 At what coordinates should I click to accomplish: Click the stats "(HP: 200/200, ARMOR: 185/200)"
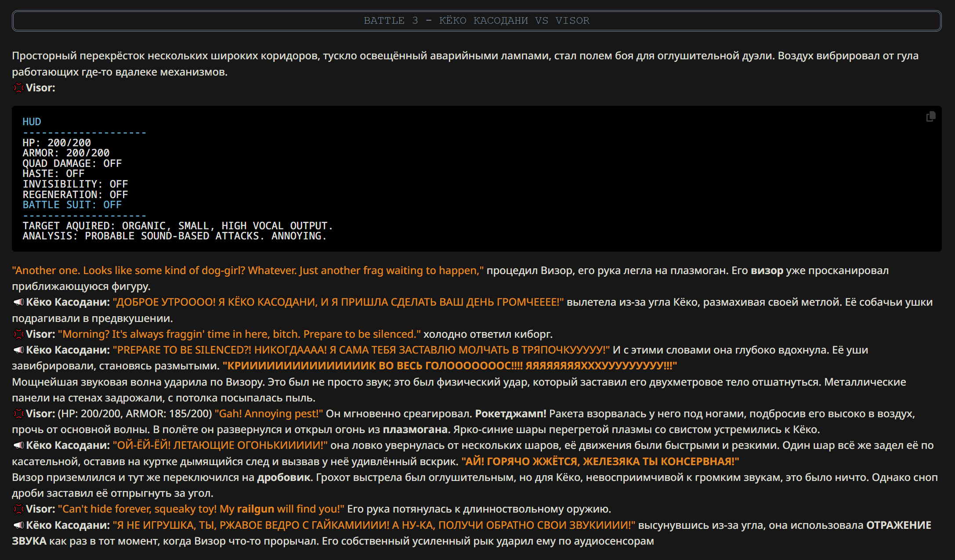click(x=135, y=414)
